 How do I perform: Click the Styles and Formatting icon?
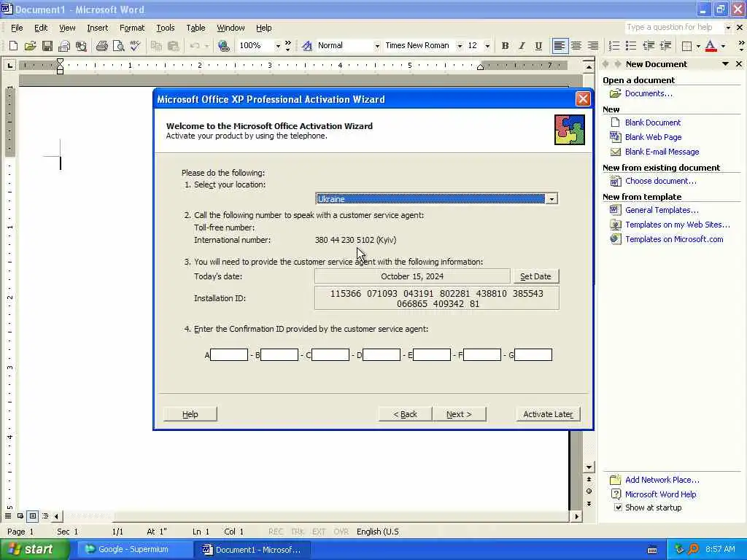[x=307, y=46]
